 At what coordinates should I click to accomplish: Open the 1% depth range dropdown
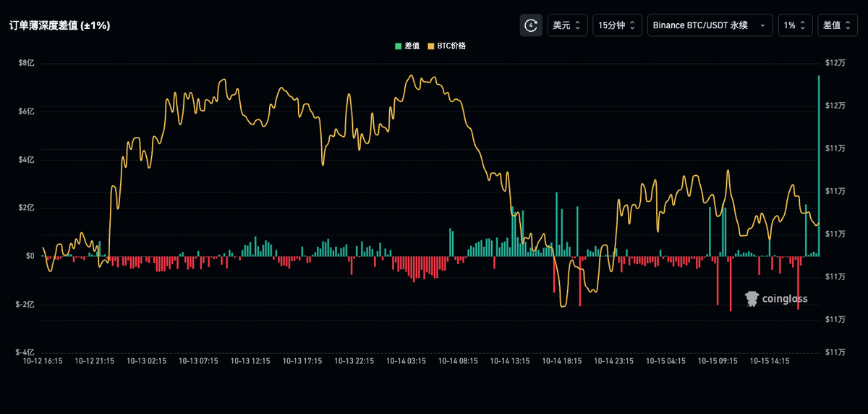(x=795, y=25)
